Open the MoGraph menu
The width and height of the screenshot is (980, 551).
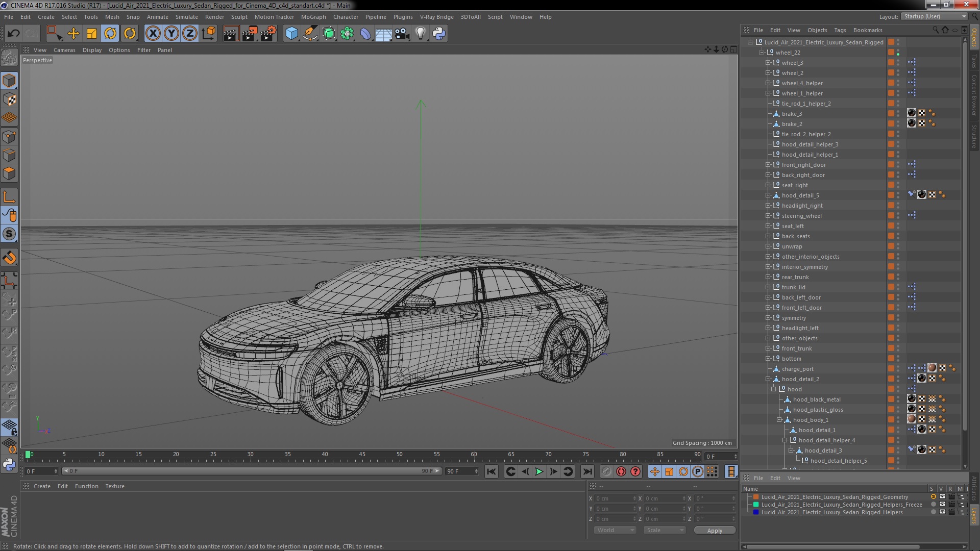pyautogui.click(x=313, y=17)
